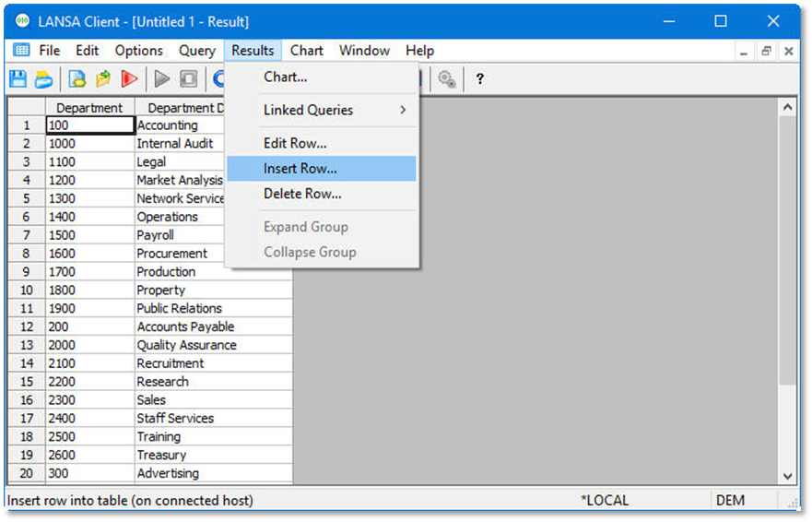Click the Department column header
812x522 pixels.
89,107
